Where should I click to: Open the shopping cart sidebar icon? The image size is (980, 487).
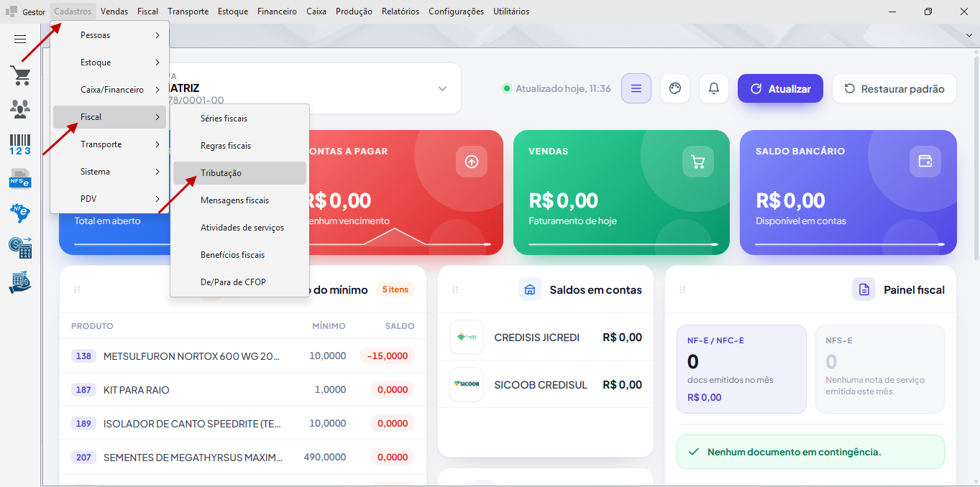pos(20,75)
